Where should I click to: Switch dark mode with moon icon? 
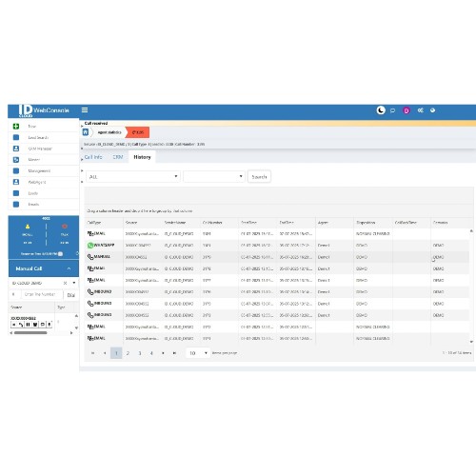coord(381,110)
